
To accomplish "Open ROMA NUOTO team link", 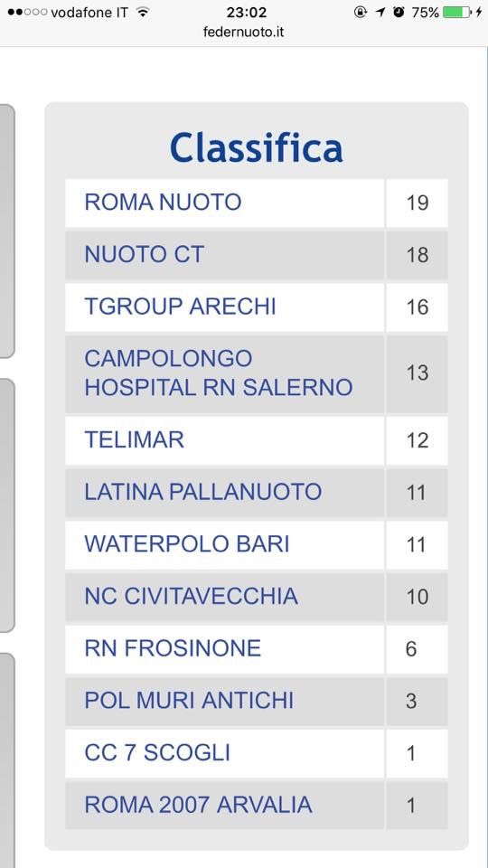I will pos(163,203).
